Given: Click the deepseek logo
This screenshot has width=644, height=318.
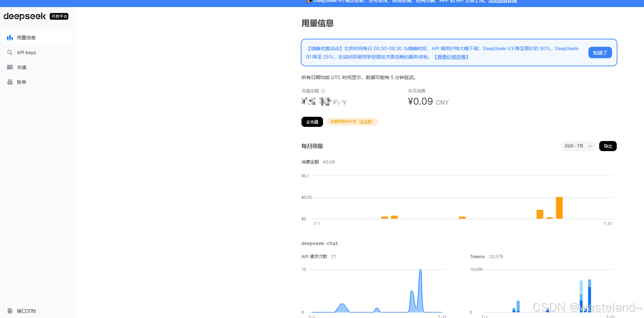Looking at the screenshot, I should [25, 16].
